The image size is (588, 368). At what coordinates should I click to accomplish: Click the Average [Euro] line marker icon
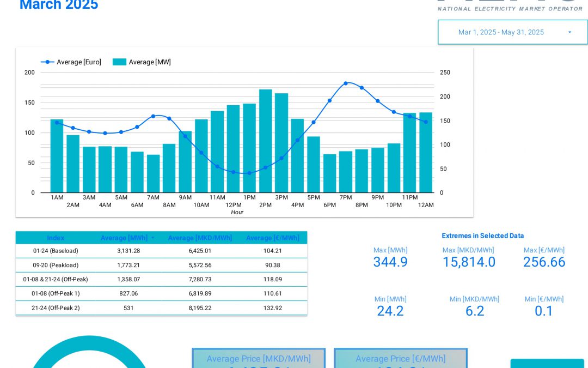click(x=48, y=62)
